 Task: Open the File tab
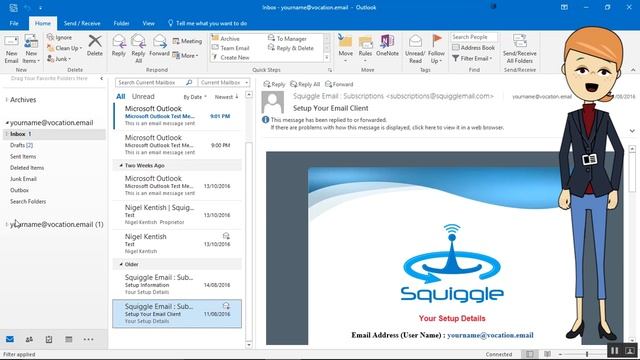click(x=14, y=23)
